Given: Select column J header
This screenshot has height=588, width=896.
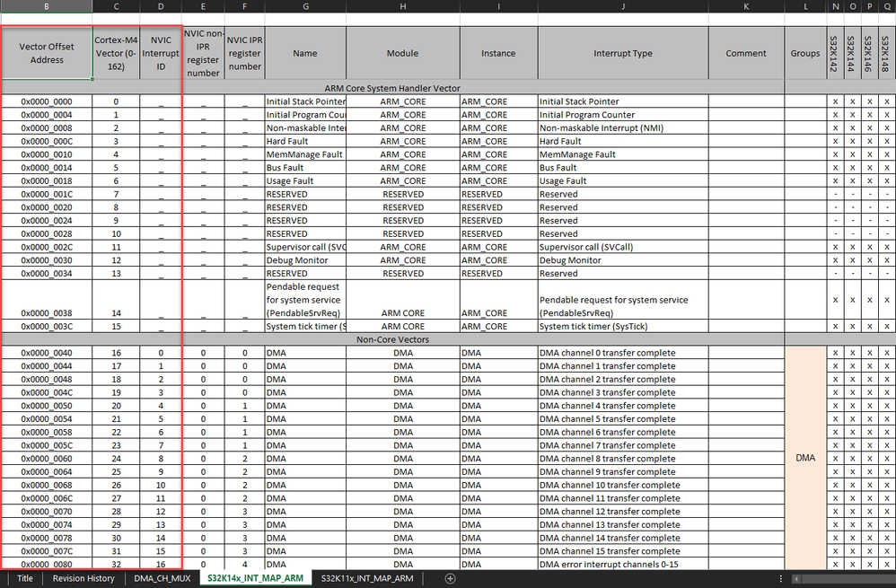Looking at the screenshot, I should click(623, 6).
